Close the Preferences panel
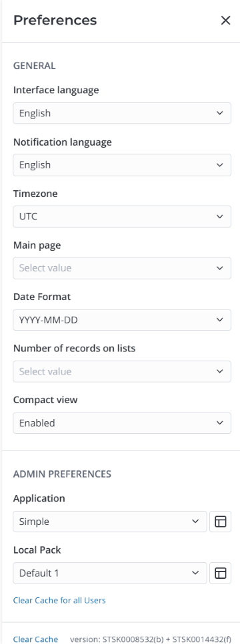The width and height of the screenshot is (240, 644). pos(225,21)
